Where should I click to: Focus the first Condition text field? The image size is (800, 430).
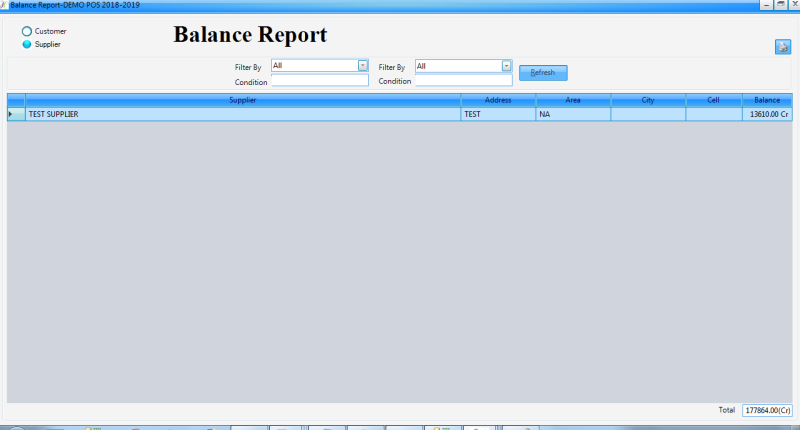[x=319, y=81]
